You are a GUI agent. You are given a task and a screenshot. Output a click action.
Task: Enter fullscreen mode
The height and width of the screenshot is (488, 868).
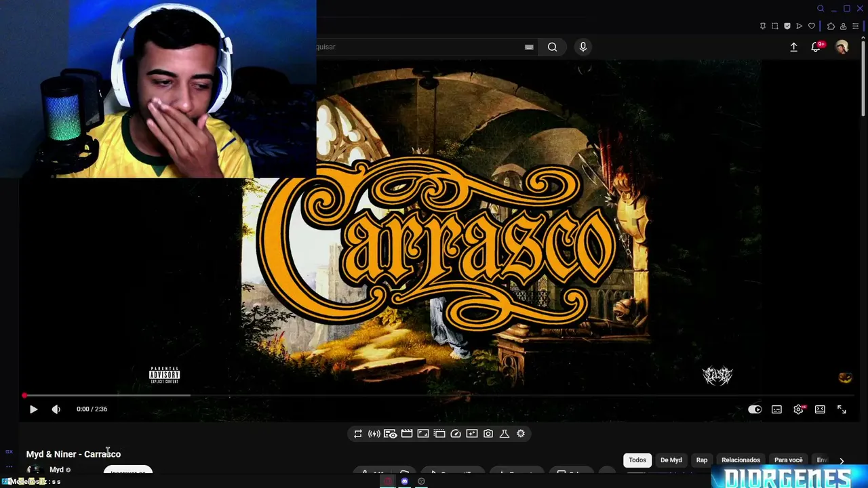(842, 409)
